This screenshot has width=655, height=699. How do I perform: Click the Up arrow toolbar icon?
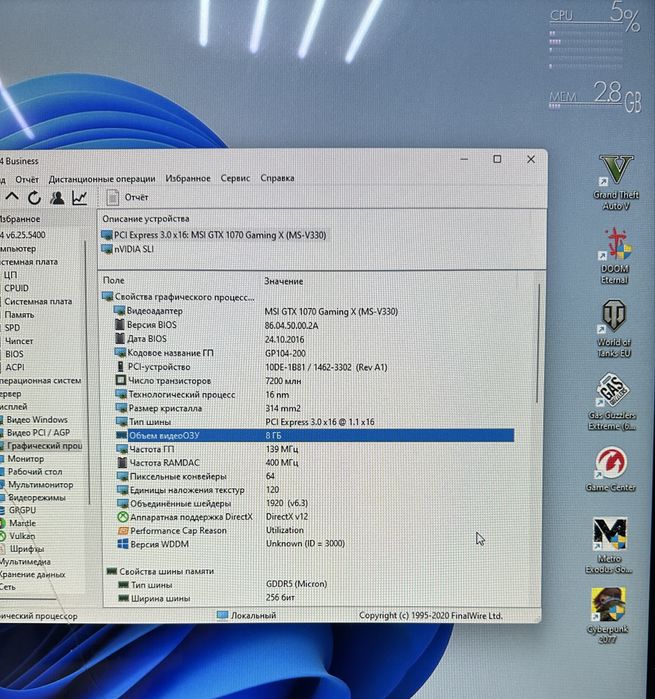12,197
